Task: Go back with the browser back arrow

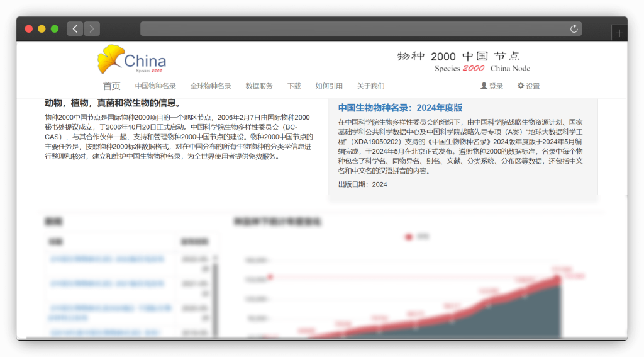Action: [x=75, y=29]
